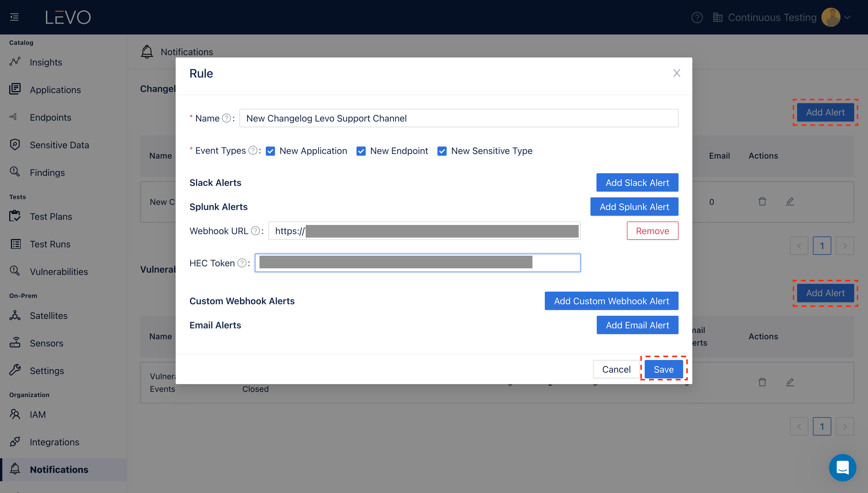The height and width of the screenshot is (493, 868).
Task: Click the help icon beside Name label
Action: [x=226, y=118]
